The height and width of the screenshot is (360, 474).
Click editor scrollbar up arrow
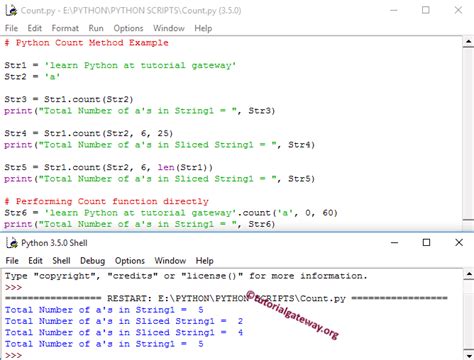pyautogui.click(x=468, y=42)
